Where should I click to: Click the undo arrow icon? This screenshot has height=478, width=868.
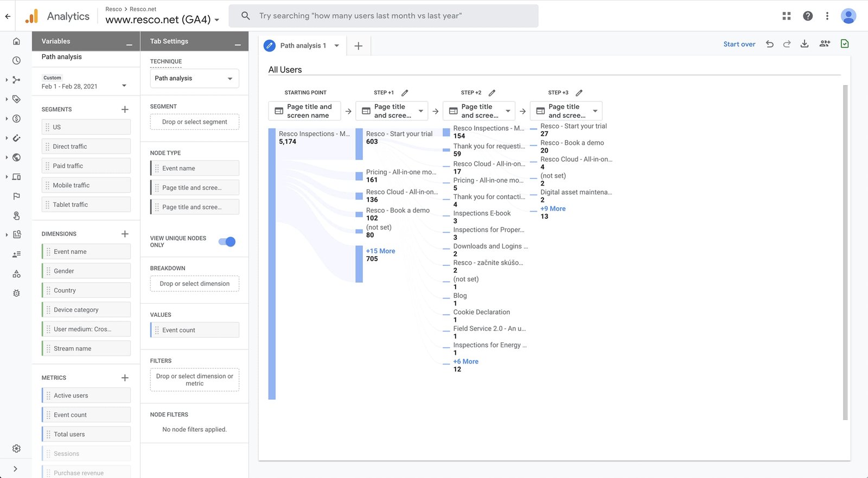tap(769, 44)
